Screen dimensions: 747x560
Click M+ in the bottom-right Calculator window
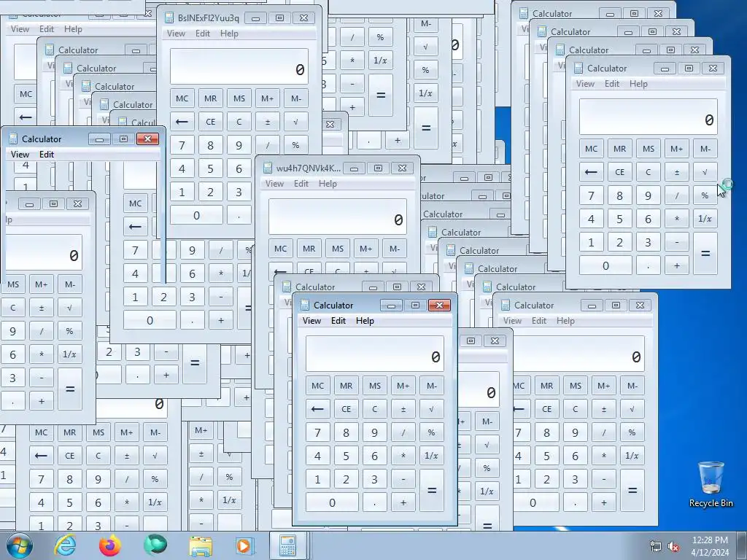point(603,386)
